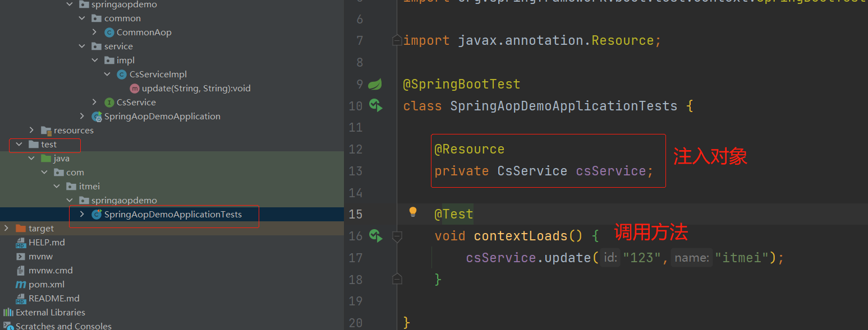Expand the resources folder

[x=32, y=131]
